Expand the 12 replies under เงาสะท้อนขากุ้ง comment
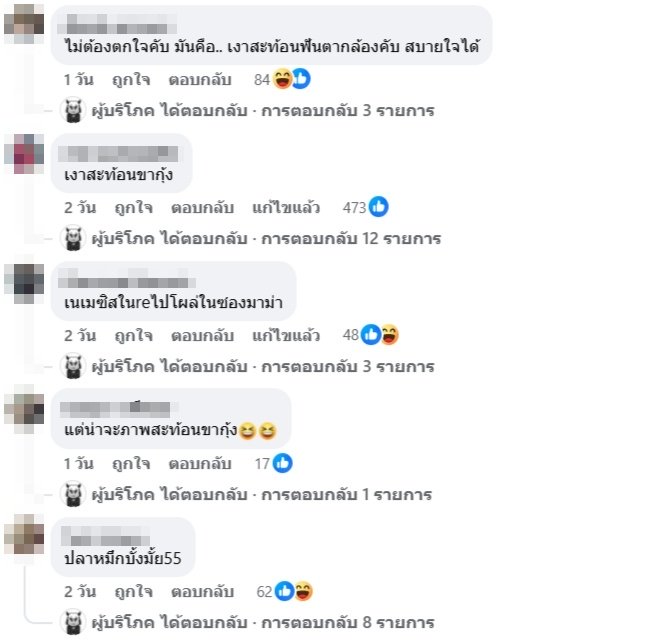Screen dimensions: 663x641 (x=266, y=239)
